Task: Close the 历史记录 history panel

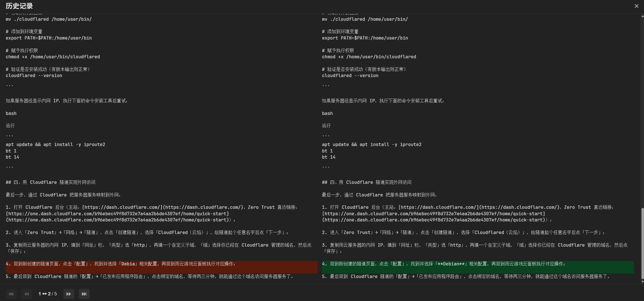Action: [x=636, y=6]
